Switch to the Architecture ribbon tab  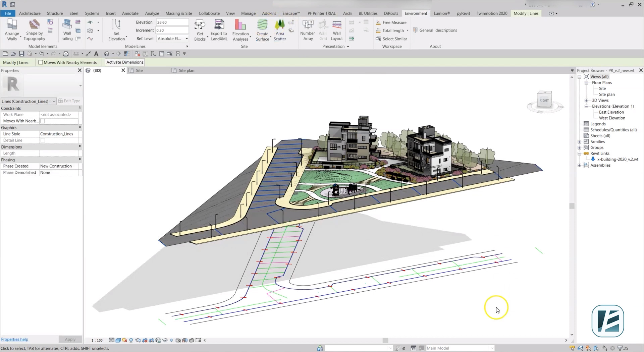coord(30,13)
